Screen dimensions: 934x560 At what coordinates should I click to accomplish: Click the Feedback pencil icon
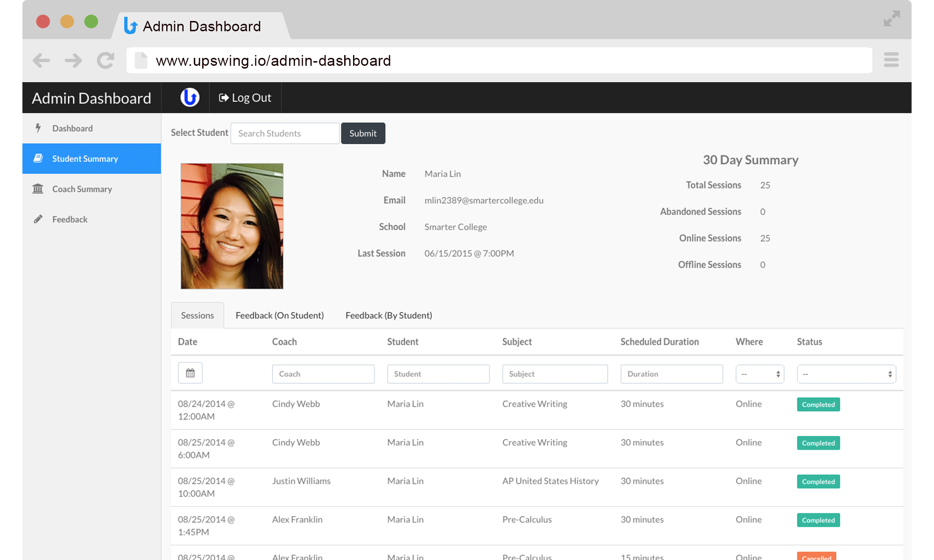pos(38,219)
